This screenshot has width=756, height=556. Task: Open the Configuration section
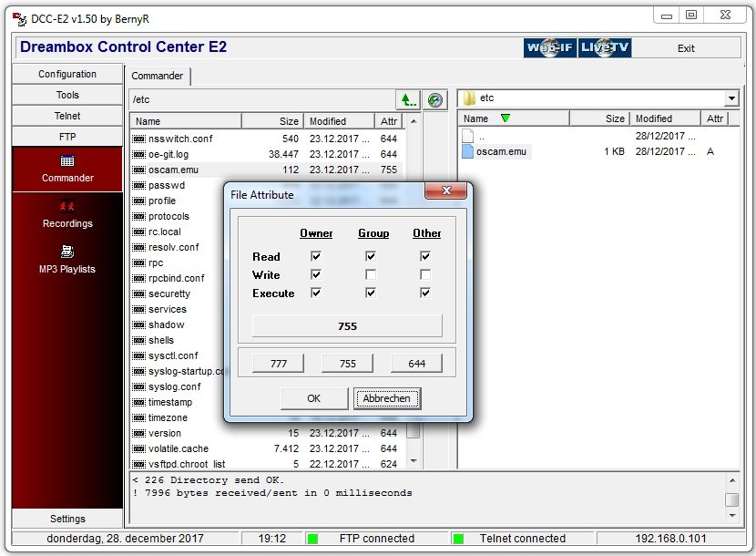pyautogui.click(x=67, y=74)
